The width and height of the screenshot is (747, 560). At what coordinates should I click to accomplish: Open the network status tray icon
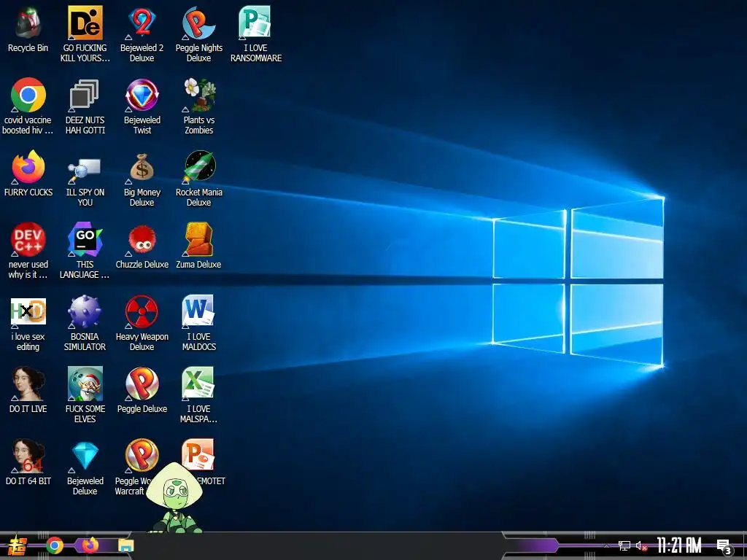[624, 545]
